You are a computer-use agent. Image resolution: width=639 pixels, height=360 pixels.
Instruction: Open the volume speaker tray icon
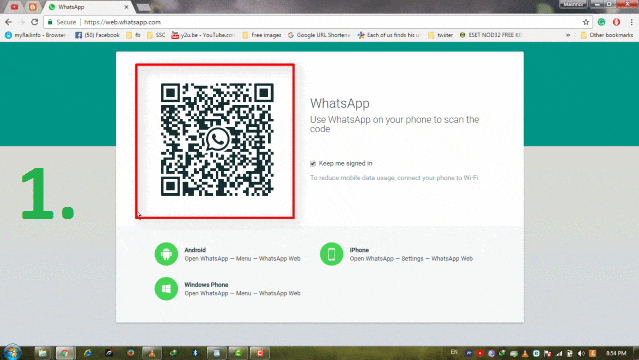click(x=581, y=353)
